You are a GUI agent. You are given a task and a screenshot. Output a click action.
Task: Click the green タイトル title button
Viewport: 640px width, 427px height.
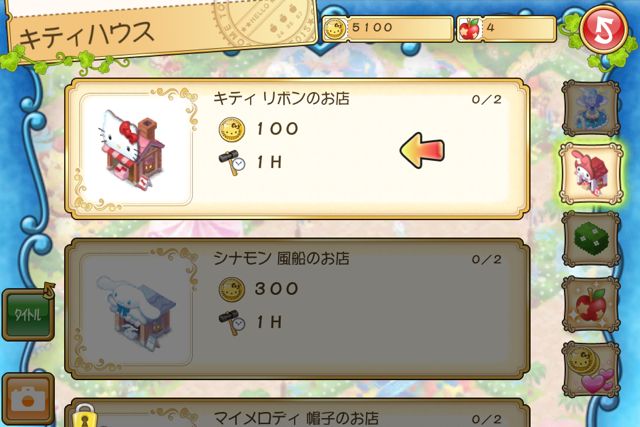(x=28, y=314)
